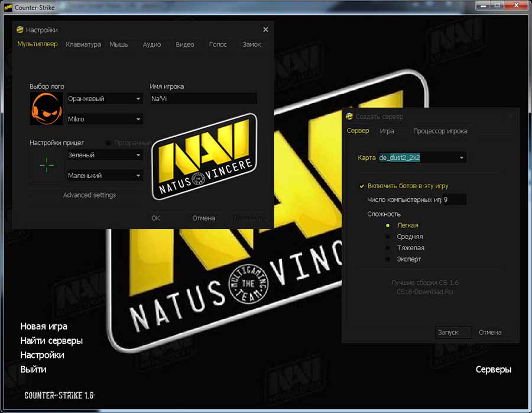This screenshot has height=413, width=532.
Task: Click Отмена in the create server dialog
Action: [490, 333]
